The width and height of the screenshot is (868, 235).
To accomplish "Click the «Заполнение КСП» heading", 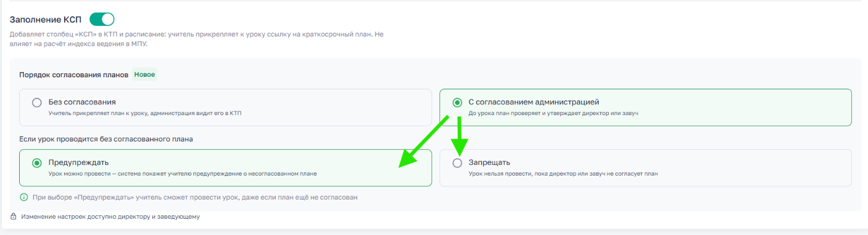I will click(x=45, y=20).
